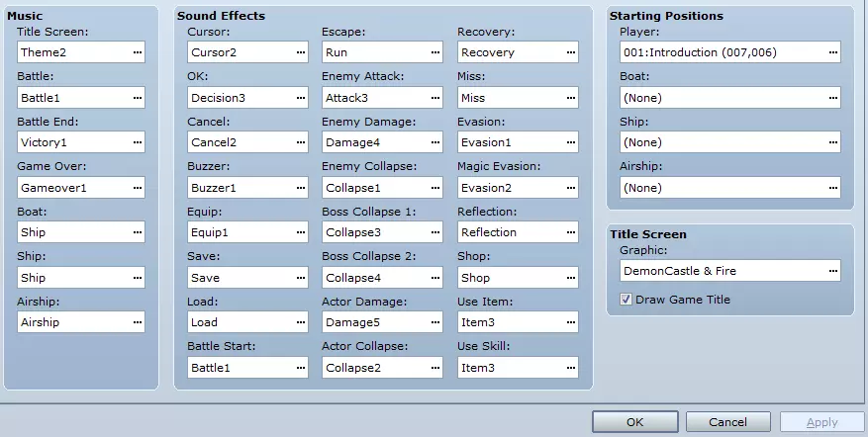Click ellipsis next to Airship starting position
This screenshot has height=437, width=868.
click(832, 188)
